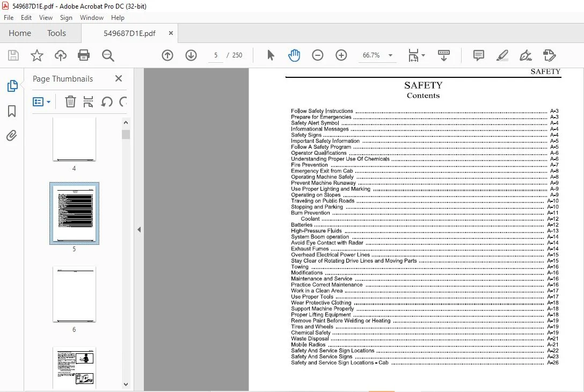Screen dimensions: 584x392
Task: Select the Highlight text tool
Action: pos(502,55)
